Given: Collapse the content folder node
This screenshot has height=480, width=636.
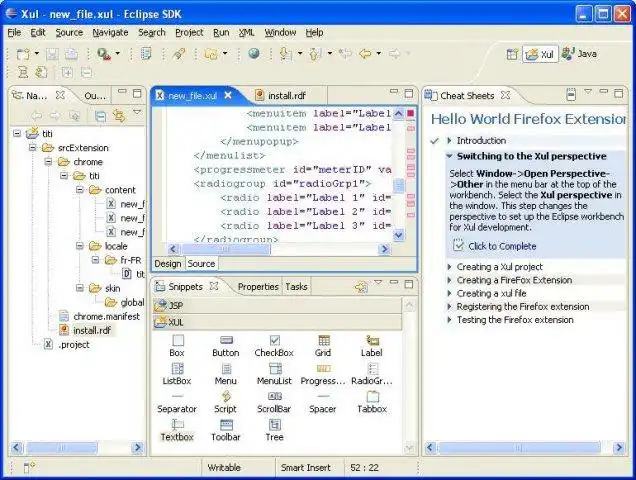Looking at the screenshot, I should [80, 190].
